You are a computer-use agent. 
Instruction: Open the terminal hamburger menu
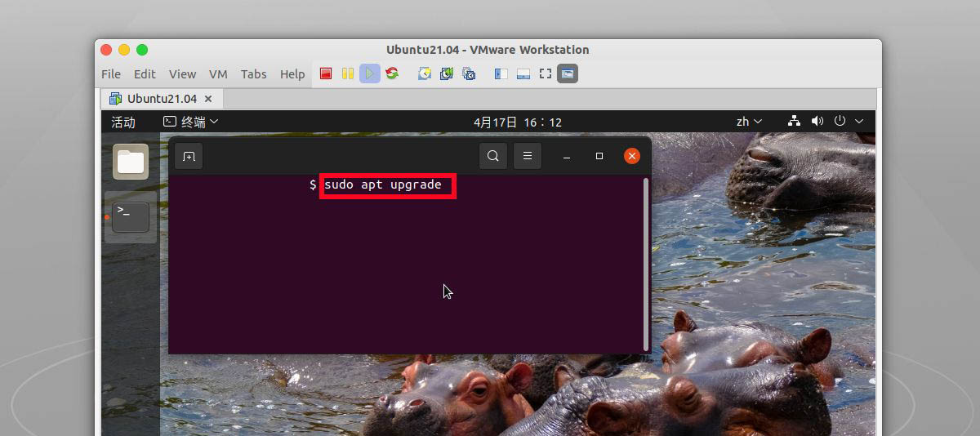[528, 156]
